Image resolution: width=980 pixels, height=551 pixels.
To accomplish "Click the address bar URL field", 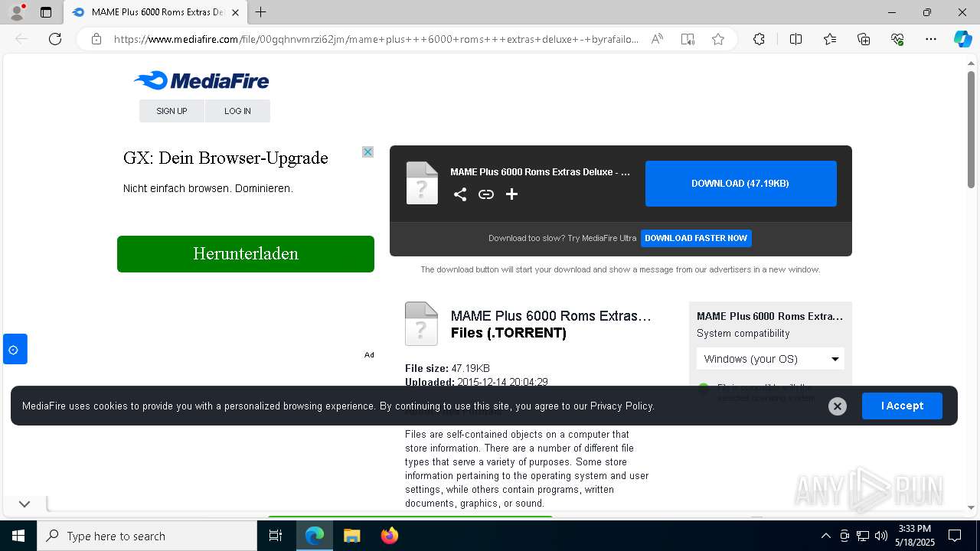I will pos(376,39).
